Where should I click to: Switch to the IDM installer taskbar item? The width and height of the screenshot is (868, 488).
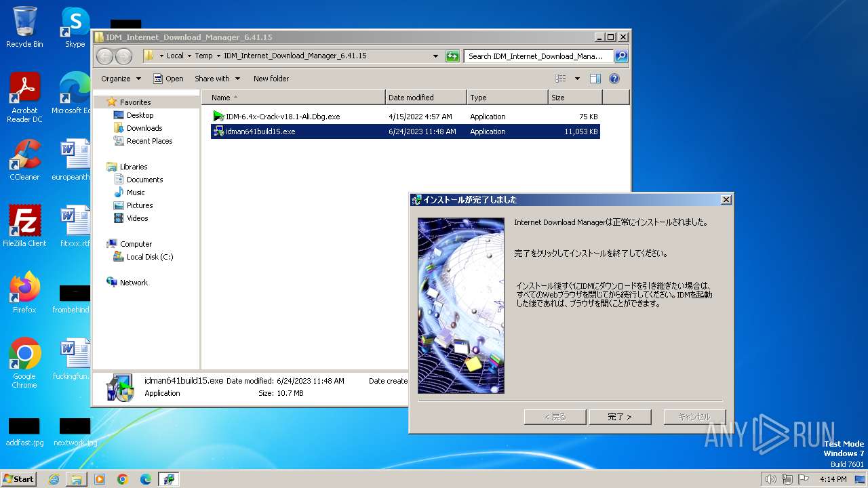169,479
